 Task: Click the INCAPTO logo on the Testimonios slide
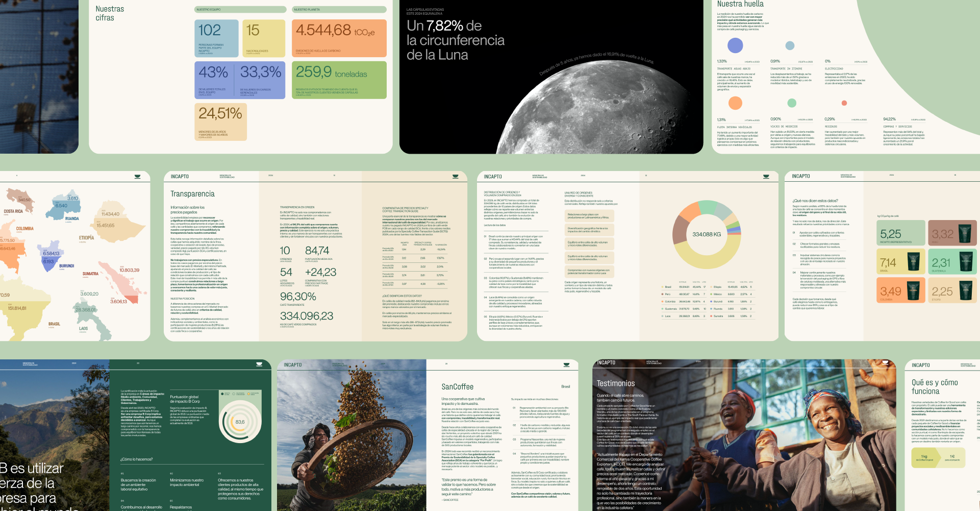[606, 363]
